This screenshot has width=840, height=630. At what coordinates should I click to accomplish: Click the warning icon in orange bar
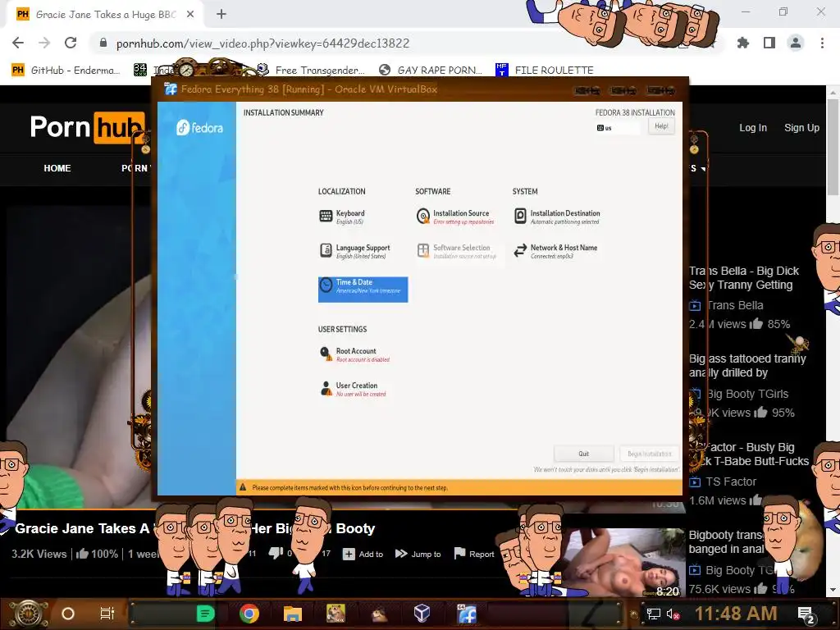tap(243, 487)
